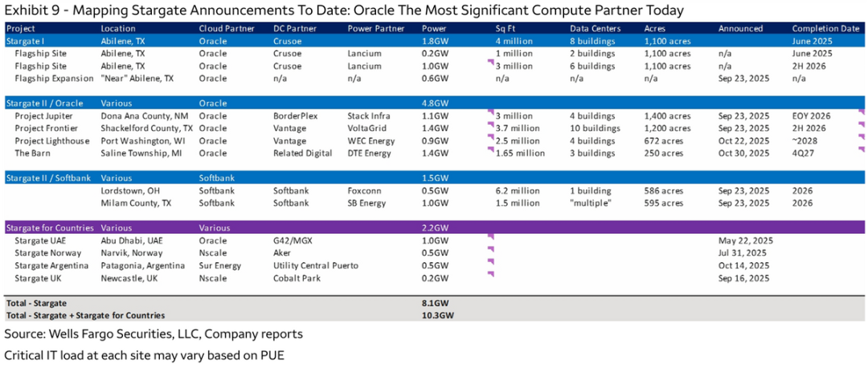Click the Project Frontier row label
Image resolution: width=868 pixels, height=365 pixels.
coord(45,129)
